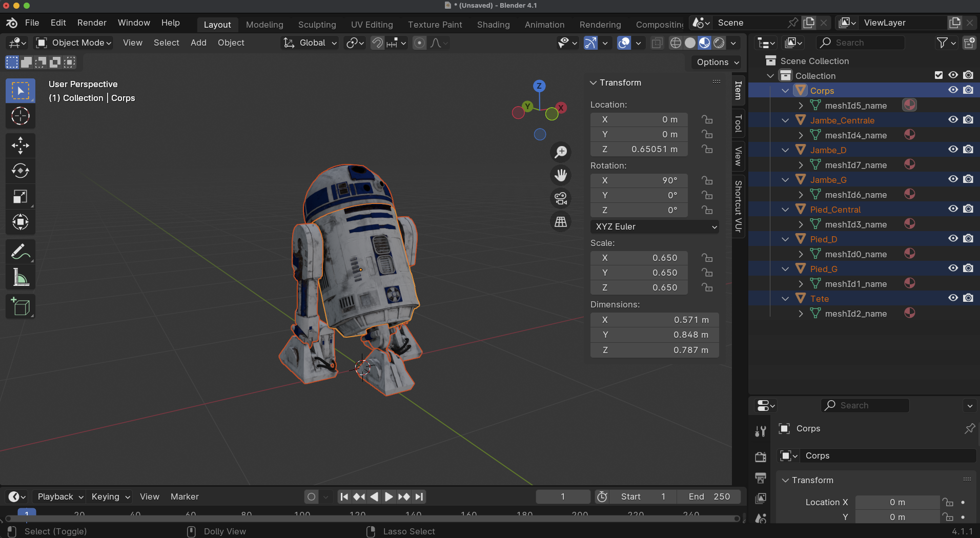
Task: Open the Object Mode dropdown
Action: 74,43
